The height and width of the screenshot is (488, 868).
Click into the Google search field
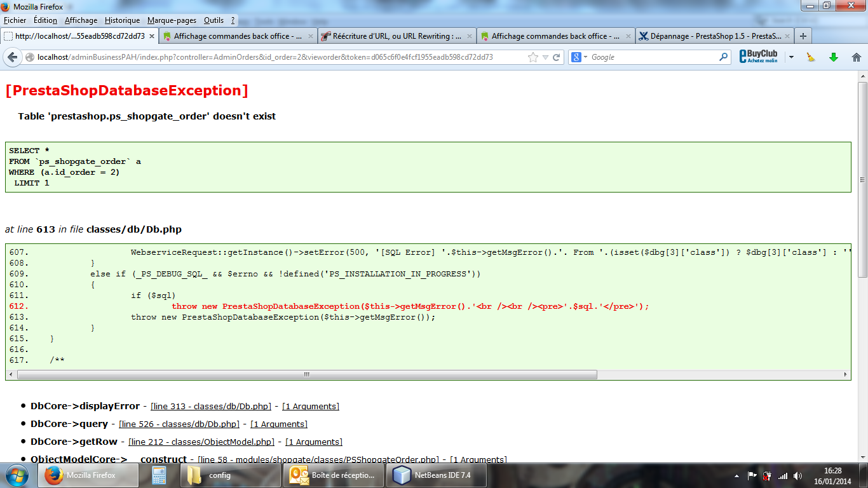click(x=653, y=57)
